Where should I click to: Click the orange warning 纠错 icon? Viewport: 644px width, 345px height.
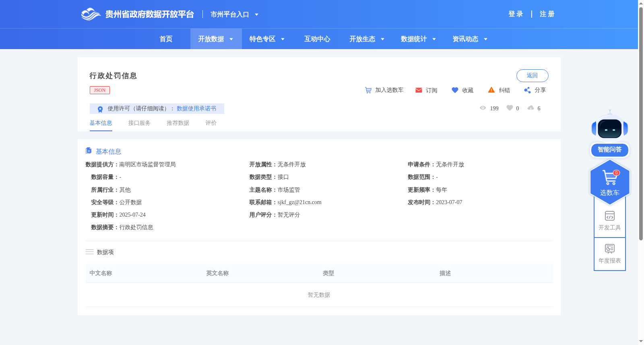tap(491, 90)
